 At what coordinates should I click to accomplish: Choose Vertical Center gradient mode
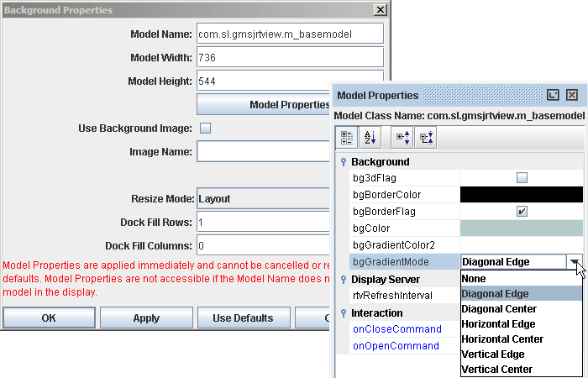[522, 369]
